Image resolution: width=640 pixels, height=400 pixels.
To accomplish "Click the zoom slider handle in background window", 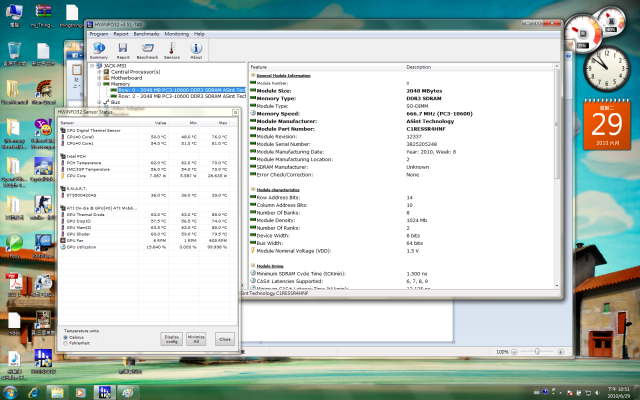I will pos(538,351).
